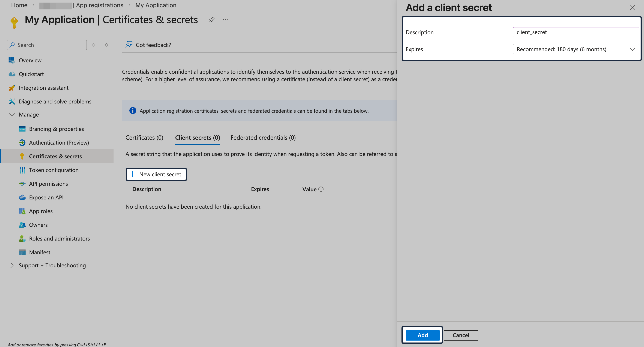Screen dimensions: 644x347
Task: Click the New client secret button
Action: coord(156,174)
